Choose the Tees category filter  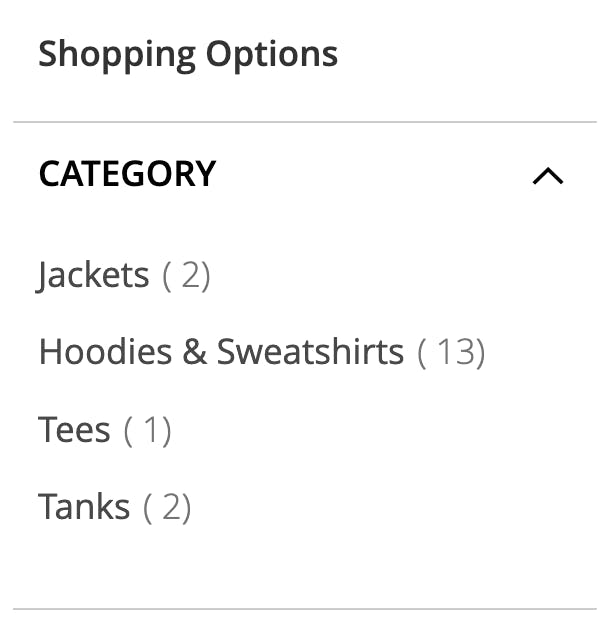click(74, 429)
